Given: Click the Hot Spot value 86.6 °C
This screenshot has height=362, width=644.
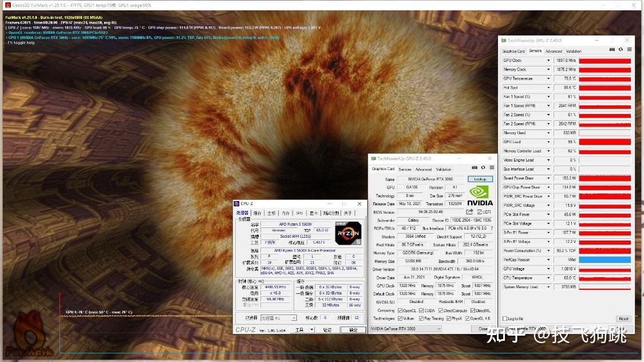Looking at the screenshot, I should tap(565, 88).
